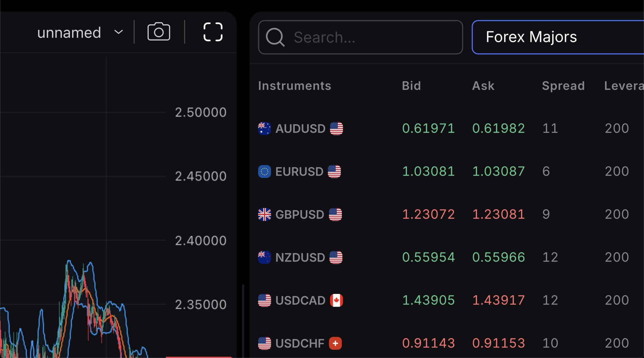Toggle the fullscreen chart icon
Image resolution: width=644 pixels, height=358 pixels.
pos(213,31)
